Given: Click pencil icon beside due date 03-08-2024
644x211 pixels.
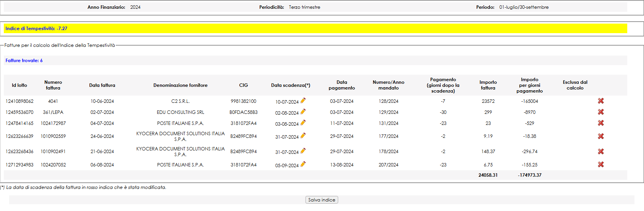Looking at the screenshot, I should [x=303, y=123].
